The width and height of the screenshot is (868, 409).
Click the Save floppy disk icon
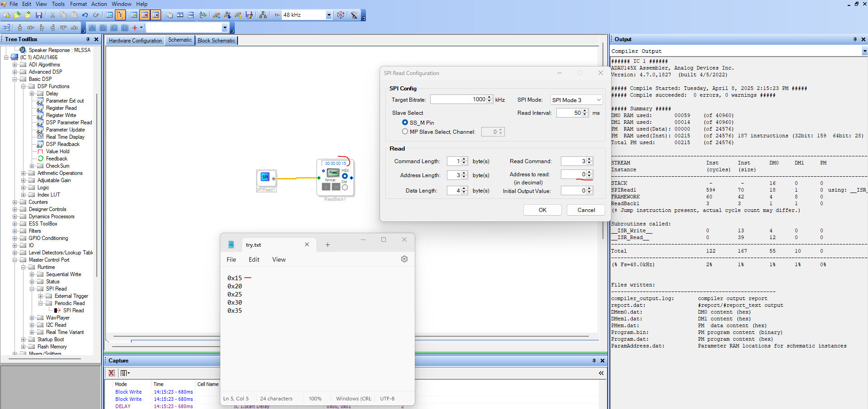39,15
